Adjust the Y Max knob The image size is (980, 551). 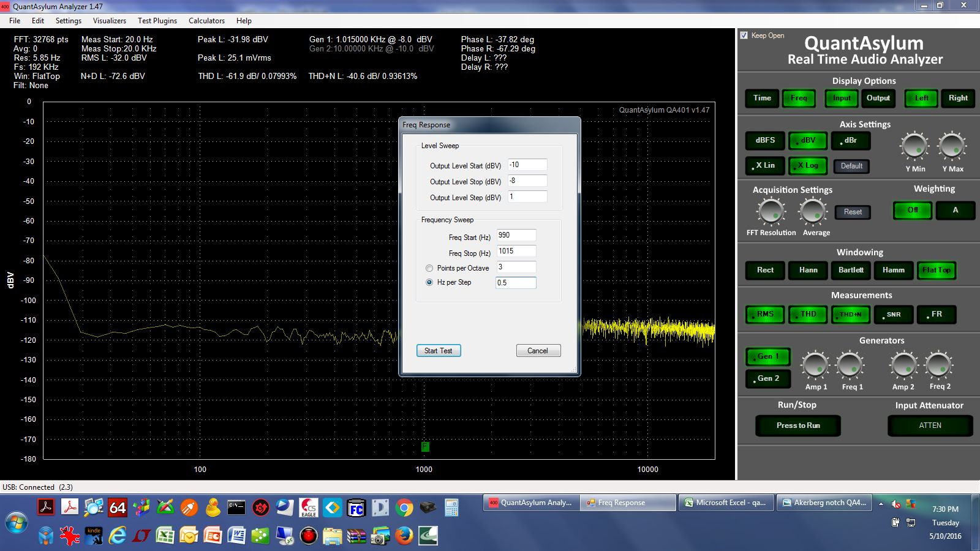[952, 146]
